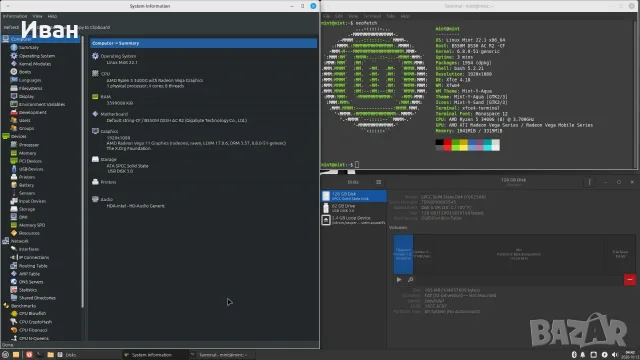Switch to the Terminal taskbar entry

tap(222, 355)
